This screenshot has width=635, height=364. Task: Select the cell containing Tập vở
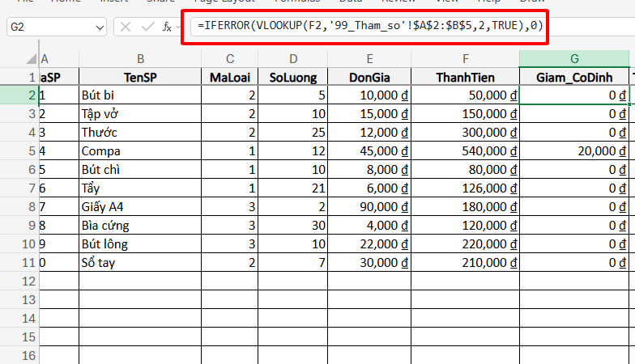click(140, 113)
